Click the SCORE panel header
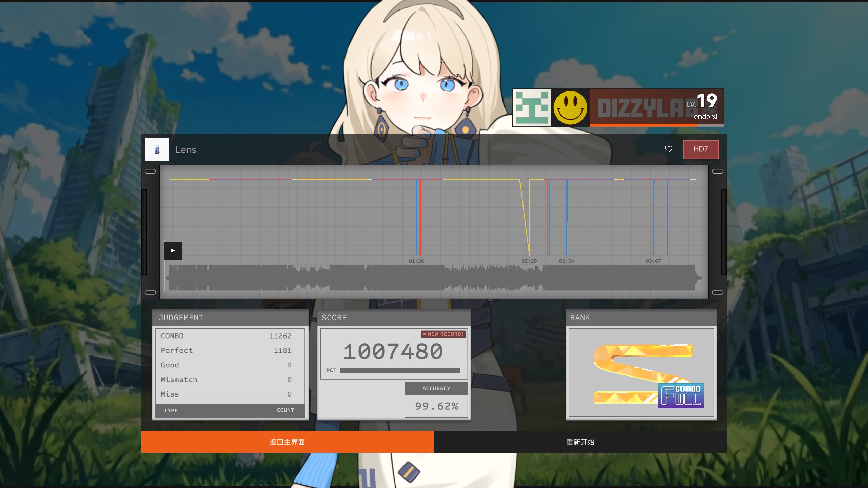Screen dimensions: 868x488 (x=394, y=318)
